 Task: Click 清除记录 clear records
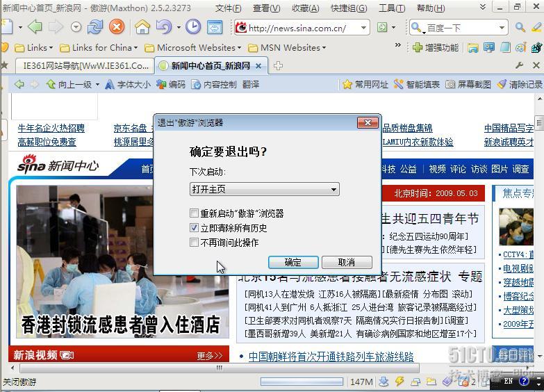point(520,84)
